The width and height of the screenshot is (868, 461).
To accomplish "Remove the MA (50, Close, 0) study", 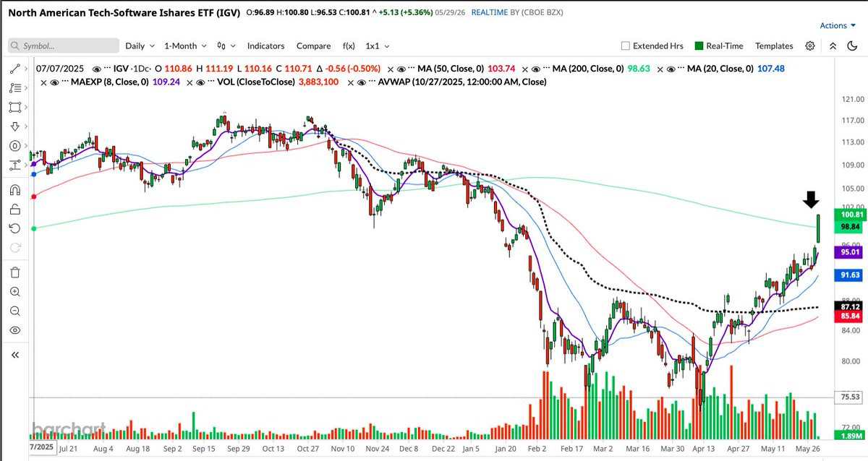I will coord(391,68).
